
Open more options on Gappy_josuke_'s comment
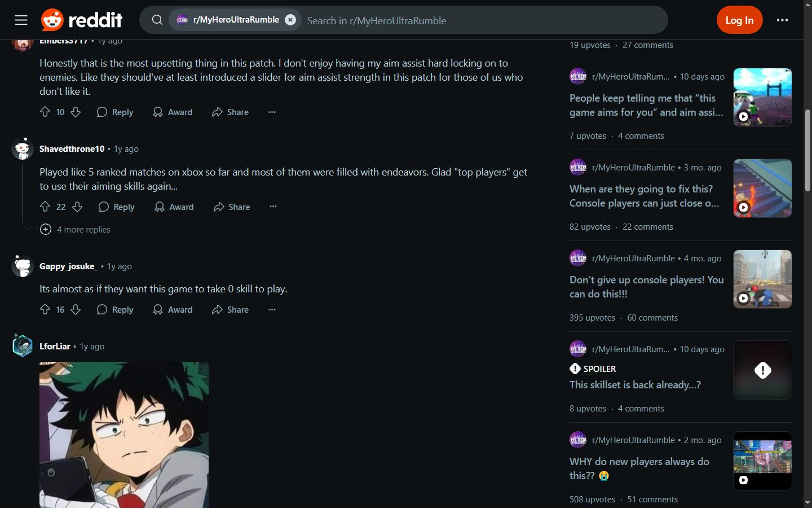(x=272, y=309)
